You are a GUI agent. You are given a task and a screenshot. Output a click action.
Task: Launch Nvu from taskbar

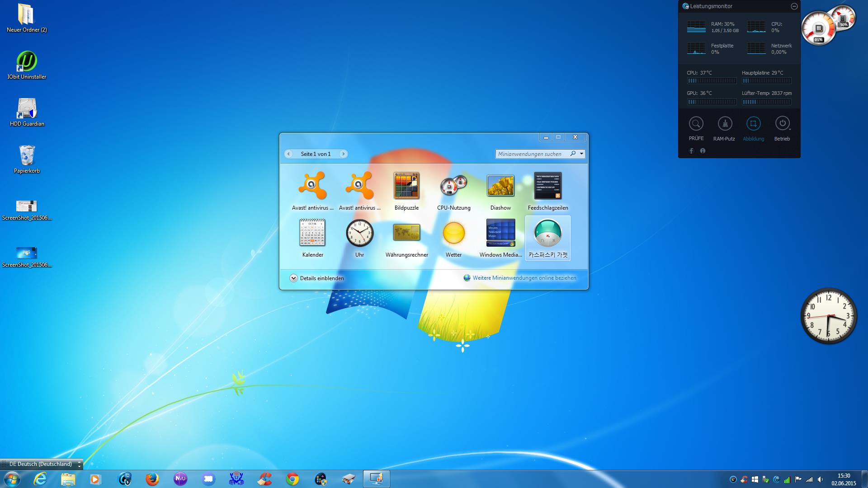tap(180, 479)
